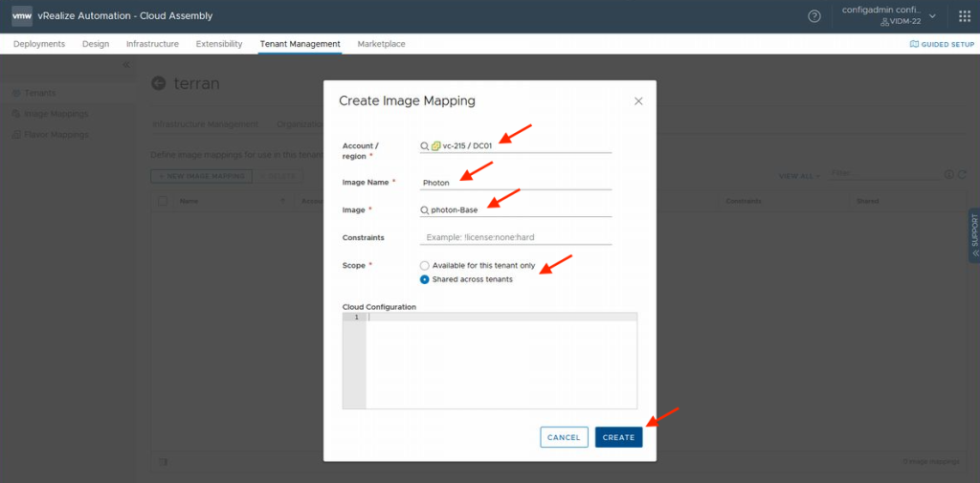
Task: Toggle the select-all checkbox in table header
Action: click(x=163, y=201)
